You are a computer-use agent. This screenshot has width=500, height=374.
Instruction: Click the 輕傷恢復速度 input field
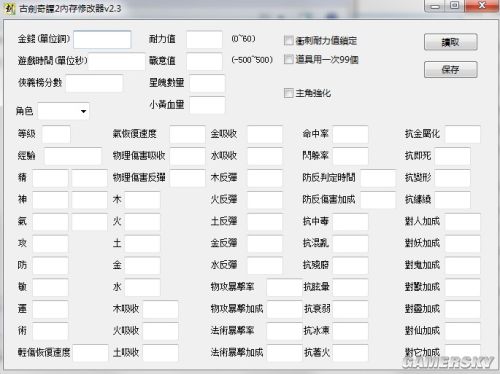coord(91,353)
